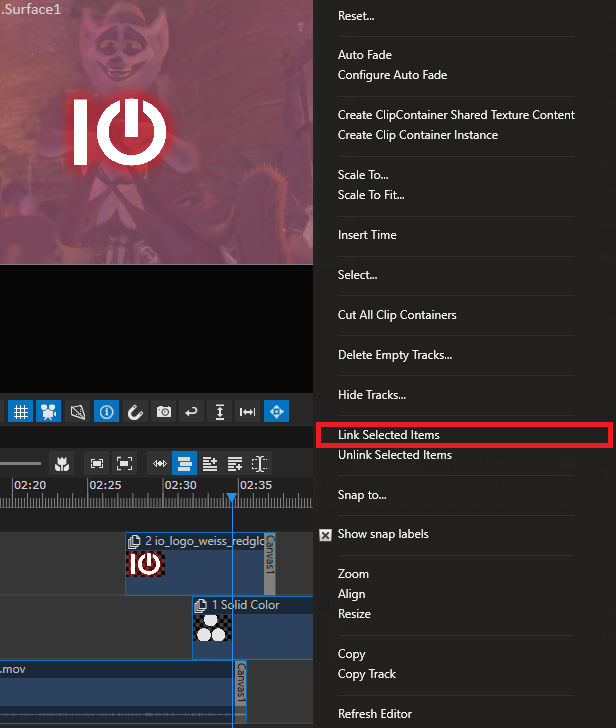Viewport: 616px width, 728px height.
Task: Toggle the blue move gizmo icon
Action: click(277, 411)
